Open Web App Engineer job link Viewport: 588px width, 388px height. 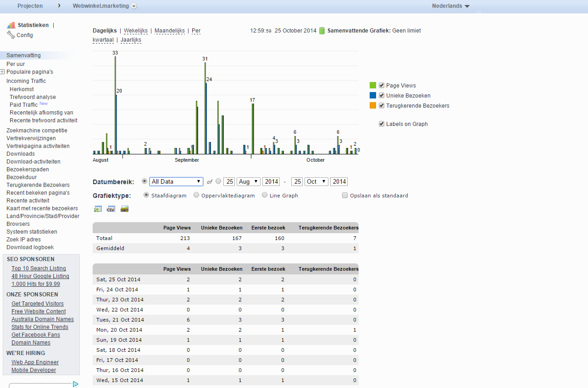(35, 362)
